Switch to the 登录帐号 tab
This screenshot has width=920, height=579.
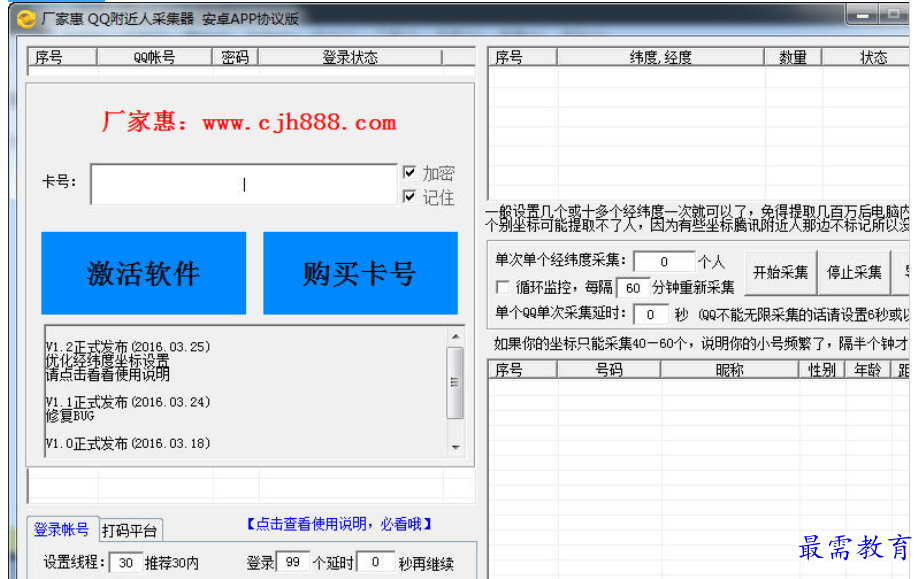pos(62,530)
